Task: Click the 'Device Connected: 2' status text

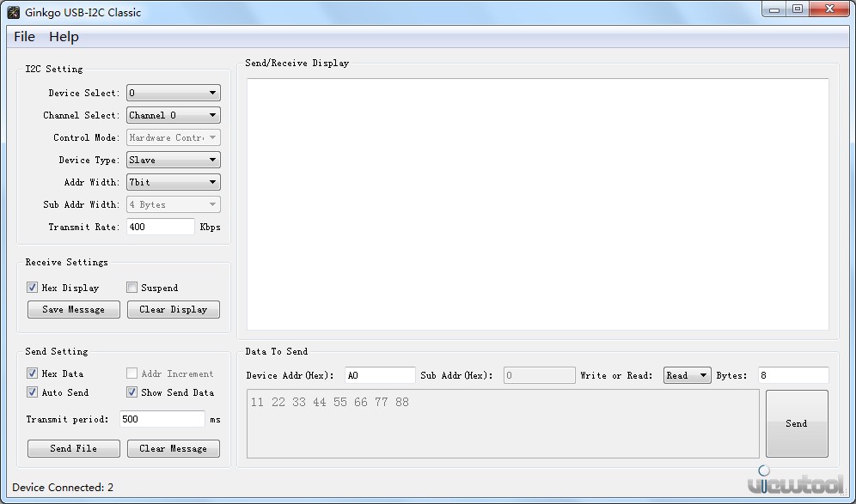Action: point(63,487)
